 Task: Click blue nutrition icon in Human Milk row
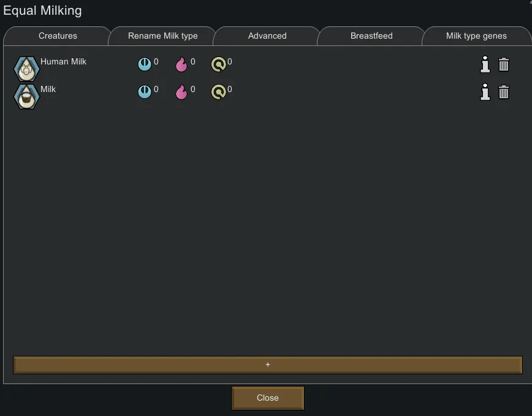click(x=145, y=64)
